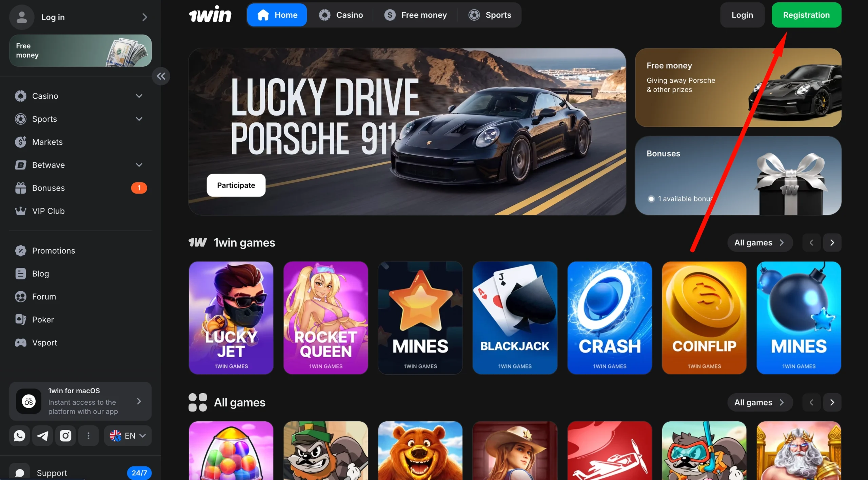Show previous 1win games with left arrow
868x480 pixels.
coord(811,243)
